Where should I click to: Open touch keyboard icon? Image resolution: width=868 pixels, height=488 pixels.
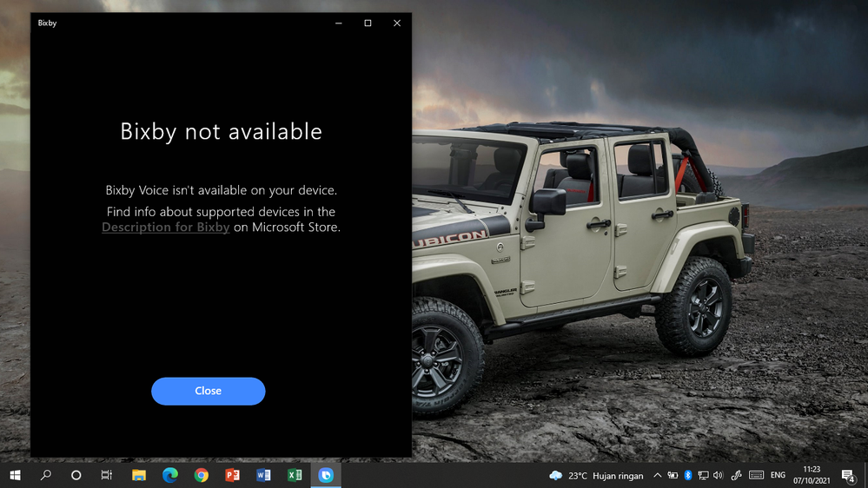coord(756,475)
